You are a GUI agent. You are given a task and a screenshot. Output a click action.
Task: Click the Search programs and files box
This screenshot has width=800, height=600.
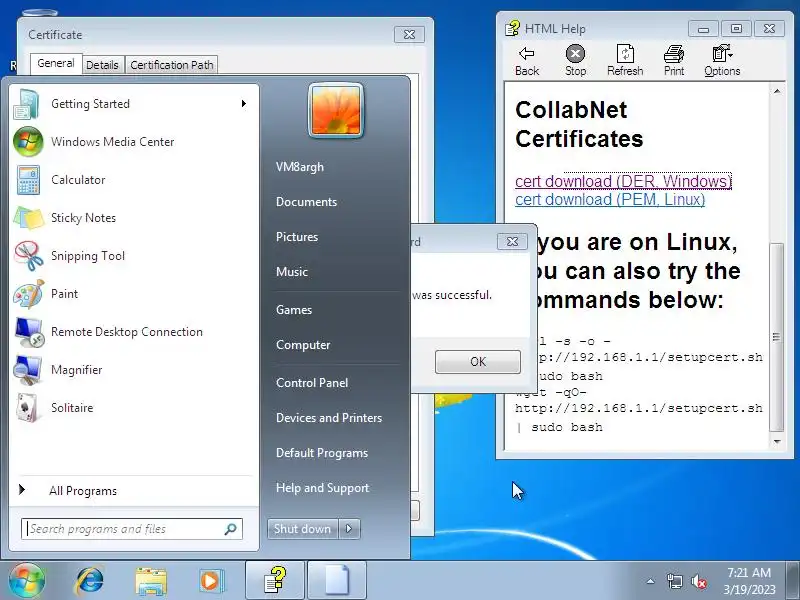coord(132,529)
